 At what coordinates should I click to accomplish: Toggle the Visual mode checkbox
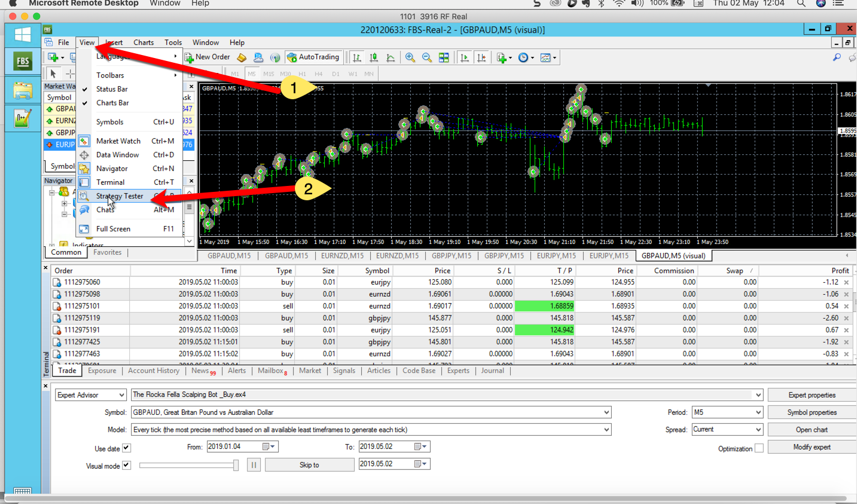tap(126, 465)
